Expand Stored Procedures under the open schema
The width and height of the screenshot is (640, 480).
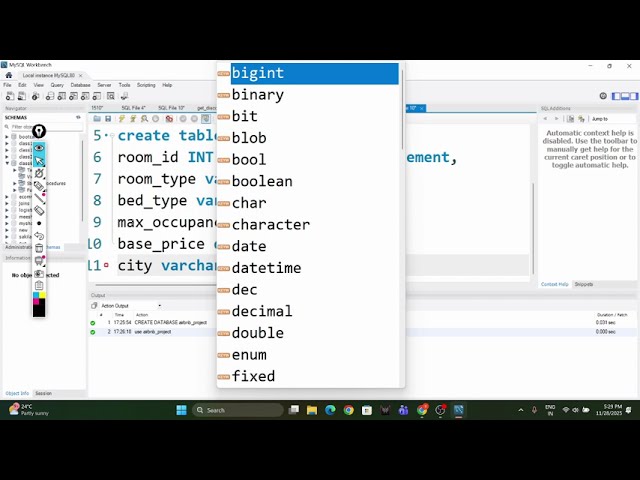click(15, 183)
